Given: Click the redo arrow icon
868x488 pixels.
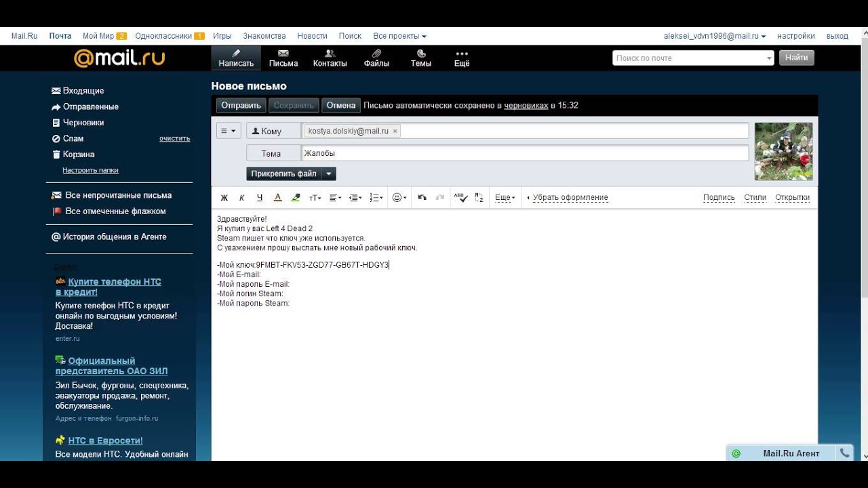Looking at the screenshot, I should click(440, 198).
